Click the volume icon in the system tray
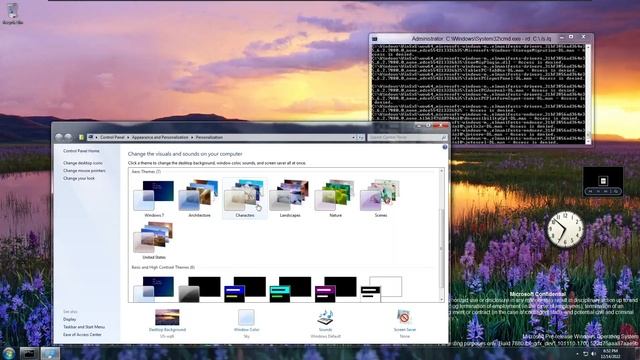 click(x=593, y=353)
